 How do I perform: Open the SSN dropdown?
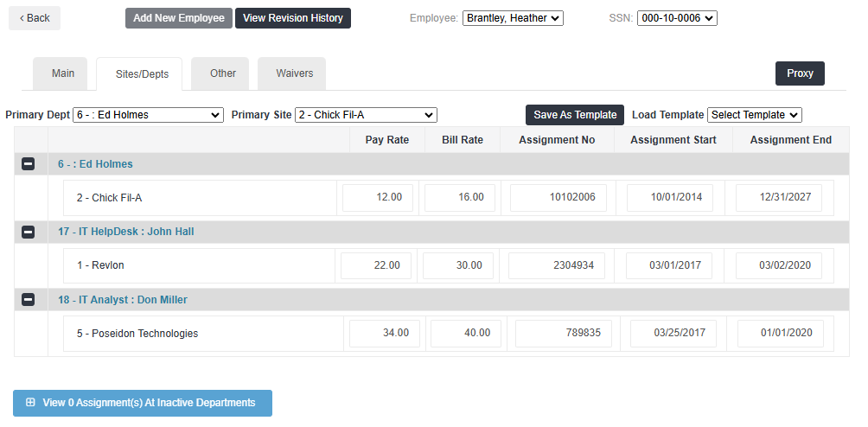point(676,18)
